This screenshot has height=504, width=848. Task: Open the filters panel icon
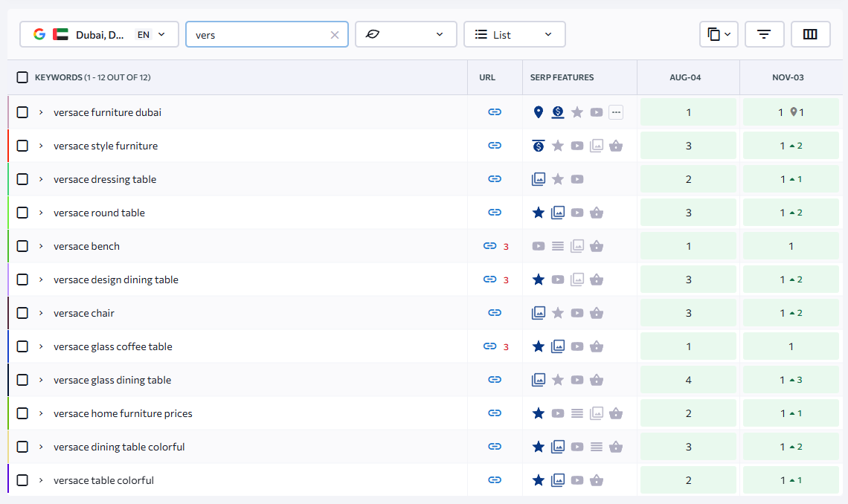click(x=765, y=33)
